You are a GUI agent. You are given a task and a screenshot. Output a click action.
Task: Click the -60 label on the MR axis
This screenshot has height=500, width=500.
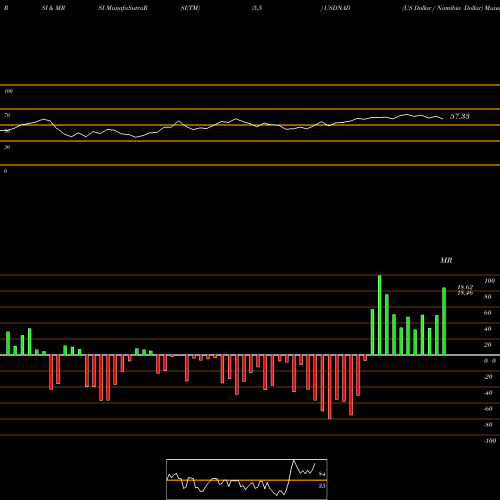pyautogui.click(x=488, y=409)
